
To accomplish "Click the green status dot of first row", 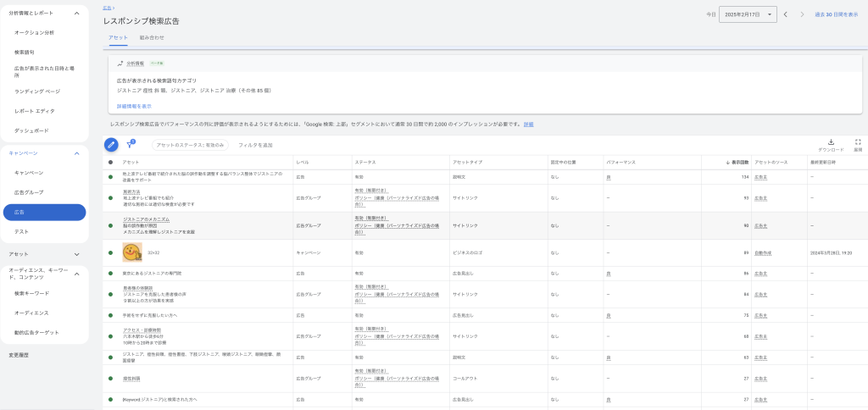I will click(x=110, y=177).
